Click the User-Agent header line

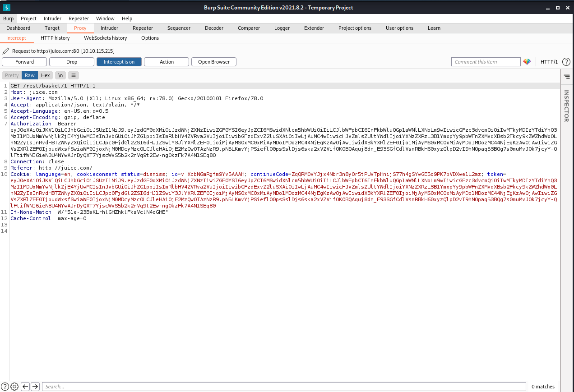pyautogui.click(x=137, y=98)
